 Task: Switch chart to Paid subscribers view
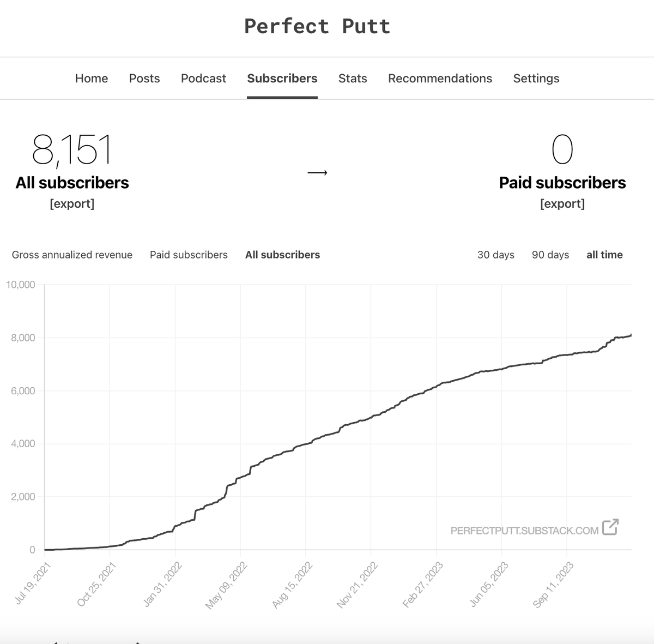pyautogui.click(x=189, y=254)
